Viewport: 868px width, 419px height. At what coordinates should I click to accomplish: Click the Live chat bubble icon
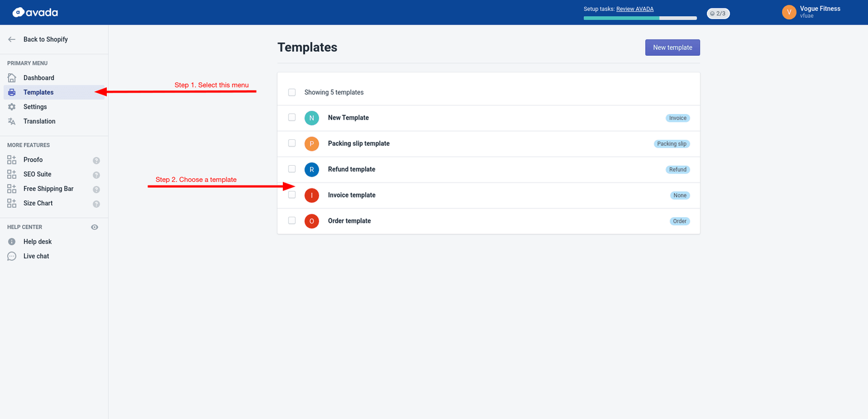[11, 256]
